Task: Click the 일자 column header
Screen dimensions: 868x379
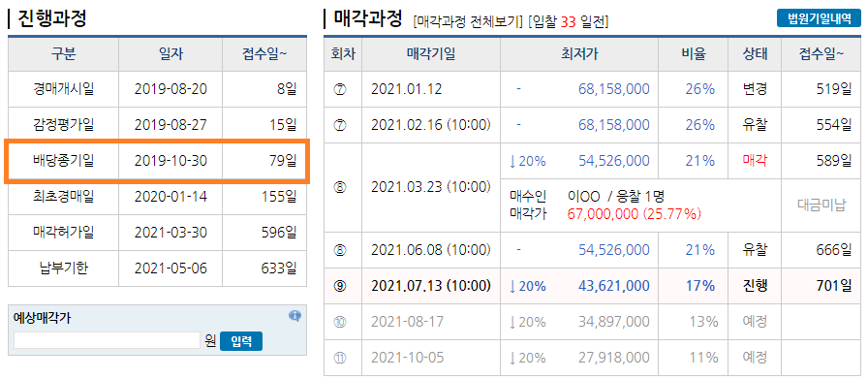Action: pos(170,53)
